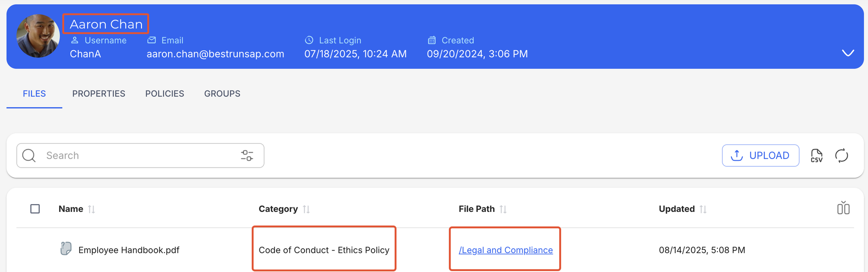This screenshot has width=868, height=272.
Task: Click the refresh files icon
Action: point(841,155)
